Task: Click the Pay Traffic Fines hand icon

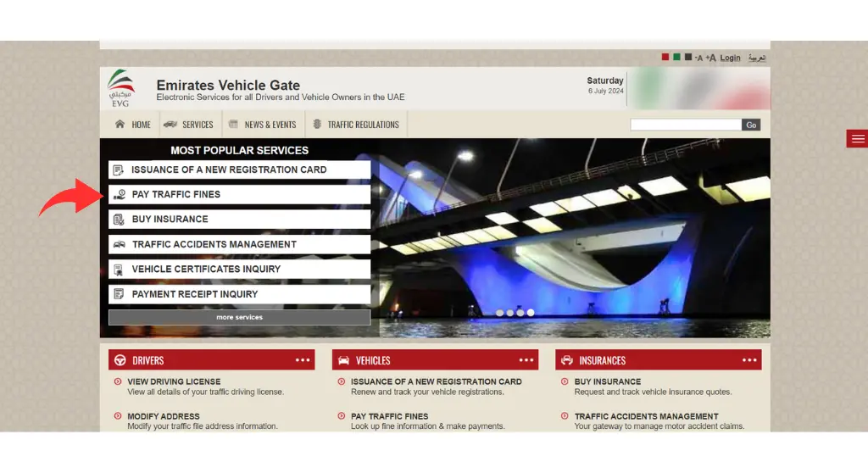Action: click(x=119, y=194)
